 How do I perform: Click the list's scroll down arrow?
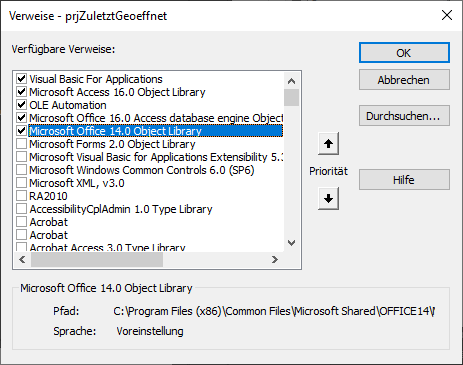click(291, 243)
